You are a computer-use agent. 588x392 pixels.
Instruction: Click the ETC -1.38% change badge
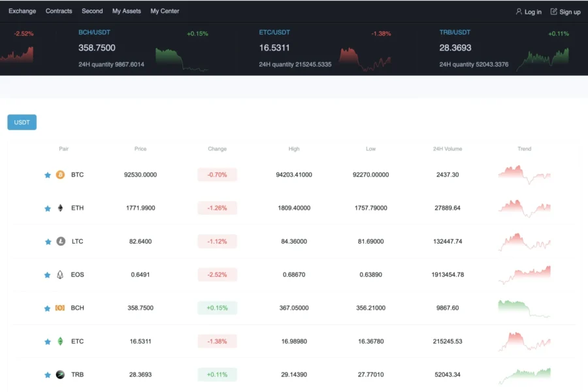click(217, 341)
